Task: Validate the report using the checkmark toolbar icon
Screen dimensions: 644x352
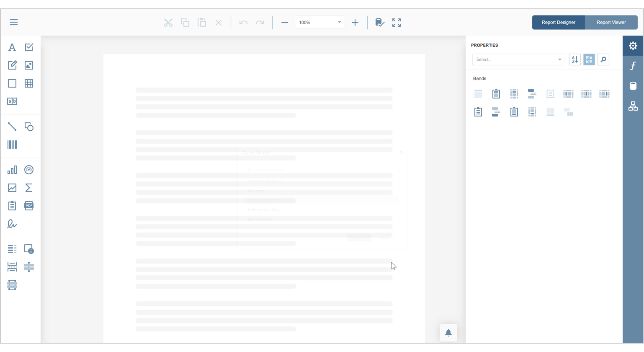Action: (379, 22)
